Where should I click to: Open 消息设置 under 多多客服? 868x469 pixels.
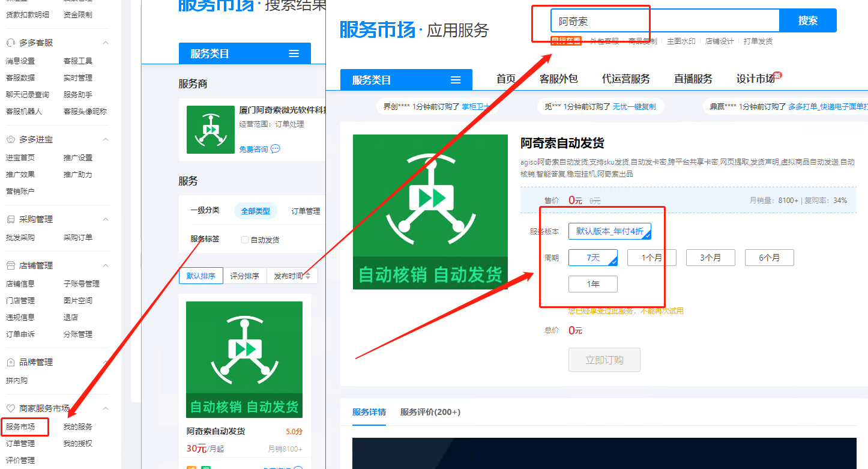tap(20, 61)
